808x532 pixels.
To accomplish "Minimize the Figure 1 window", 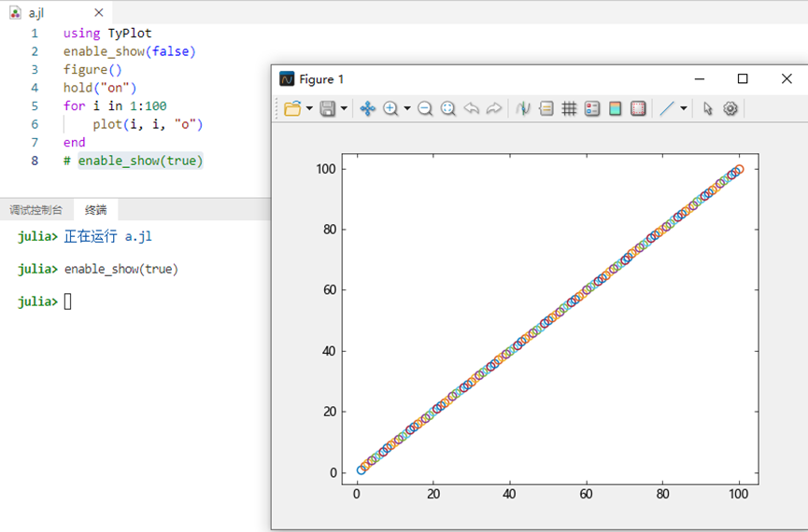I will (x=700, y=78).
